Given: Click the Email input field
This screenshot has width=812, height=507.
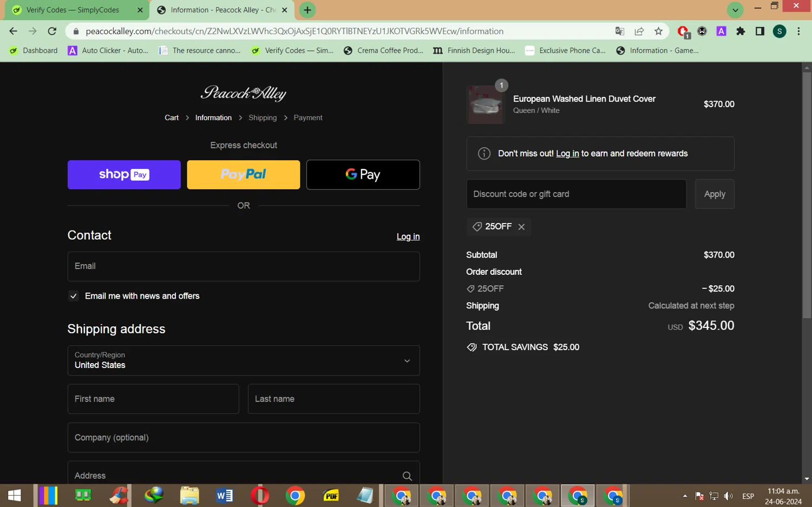Looking at the screenshot, I should coord(244,266).
